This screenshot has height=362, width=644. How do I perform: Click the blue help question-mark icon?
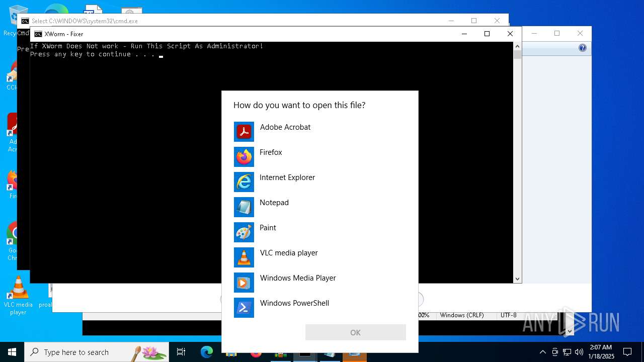point(583,48)
